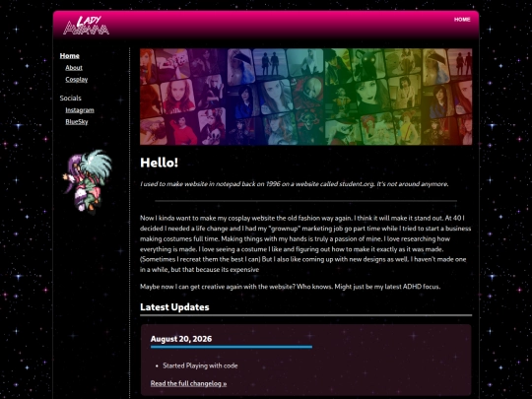Screen dimensions: 532x399
Task: Click the italic line about student.org
Action: coord(295,184)
